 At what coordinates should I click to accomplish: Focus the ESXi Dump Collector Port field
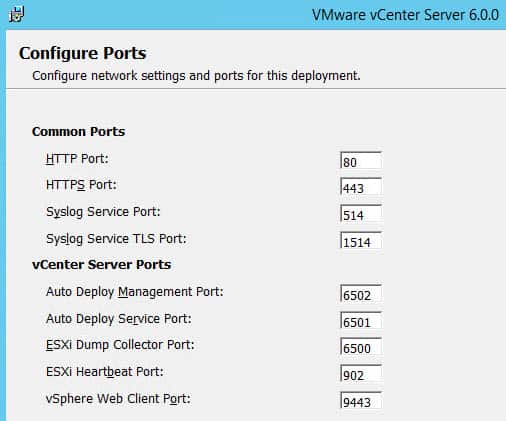pos(361,347)
